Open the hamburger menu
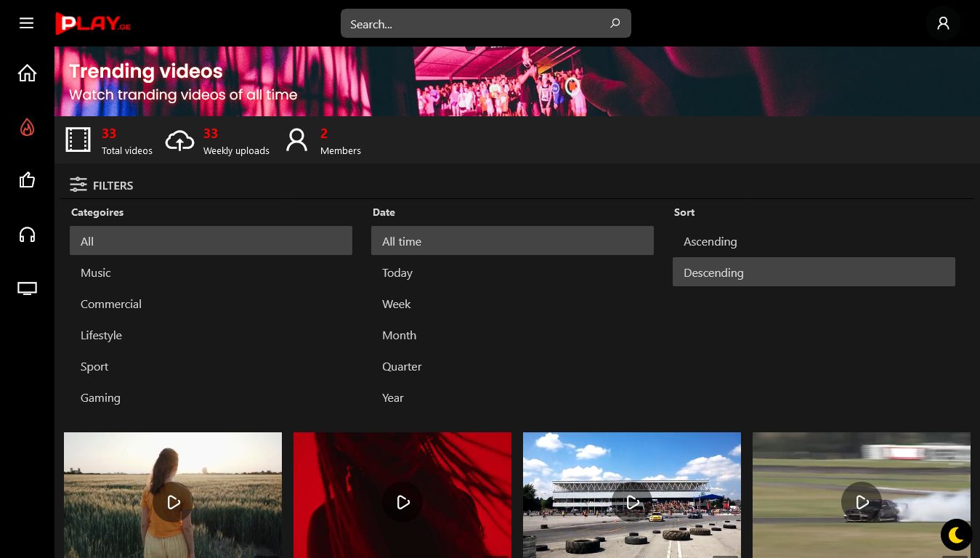The height and width of the screenshot is (558, 980). click(x=27, y=23)
